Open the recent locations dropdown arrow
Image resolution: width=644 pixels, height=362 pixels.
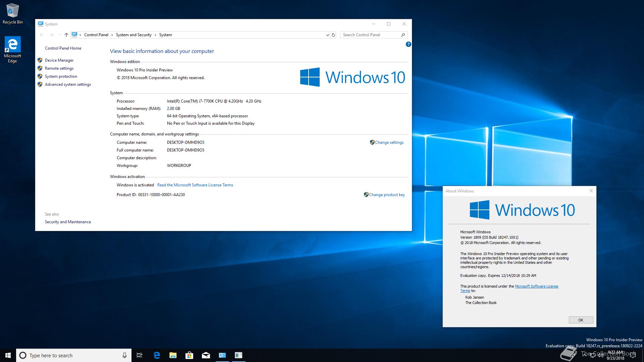tap(59, 35)
